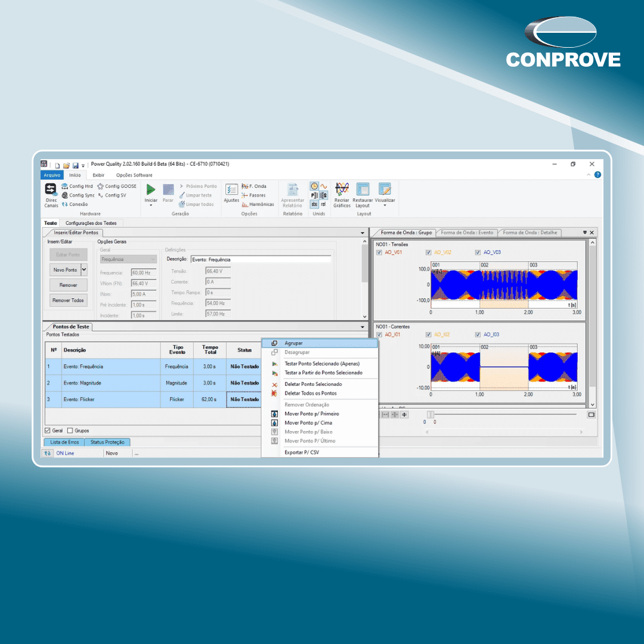Switch to Forma de Onda : Evento tab
Screen dimensions: 644x644
pos(467,233)
